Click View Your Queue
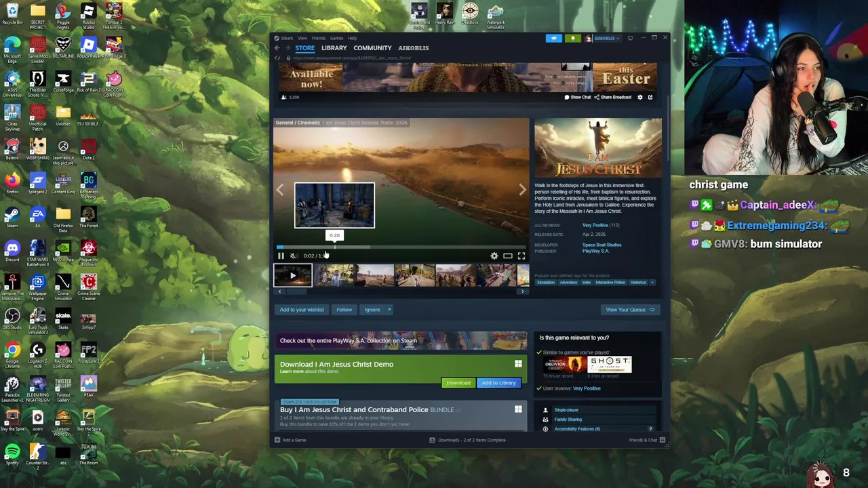 point(630,310)
